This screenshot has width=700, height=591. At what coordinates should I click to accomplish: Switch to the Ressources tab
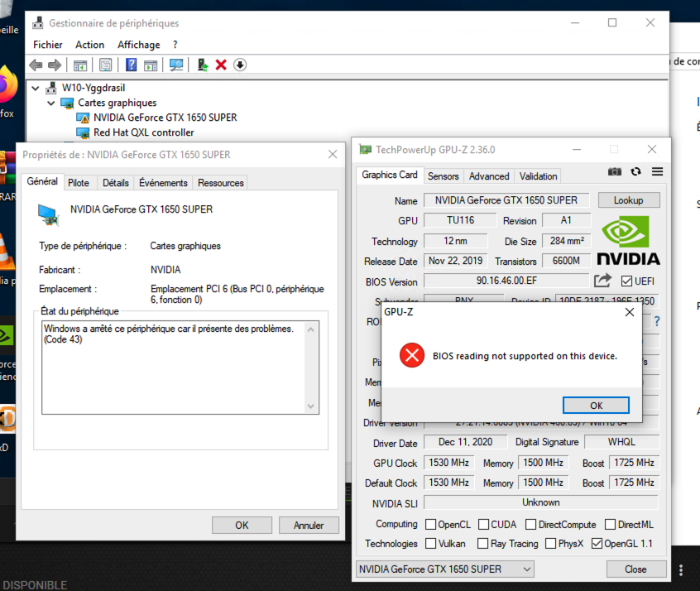(221, 183)
